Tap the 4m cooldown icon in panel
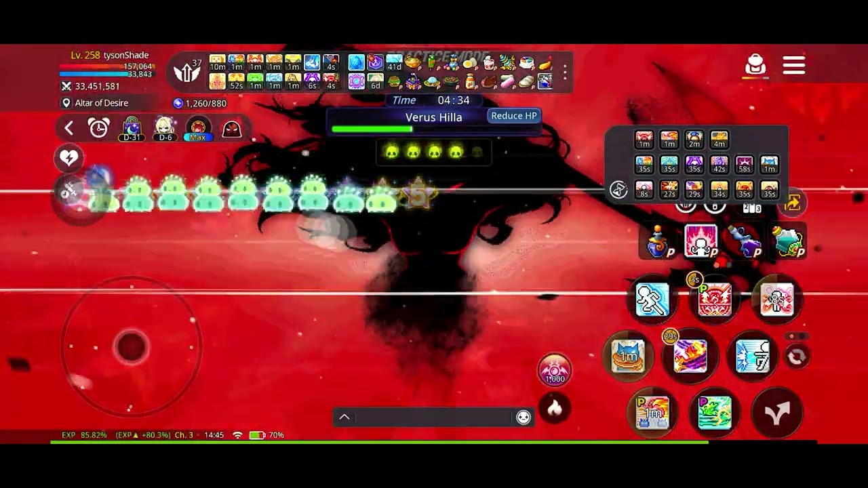Viewport: 868px width, 488px height. [719, 140]
